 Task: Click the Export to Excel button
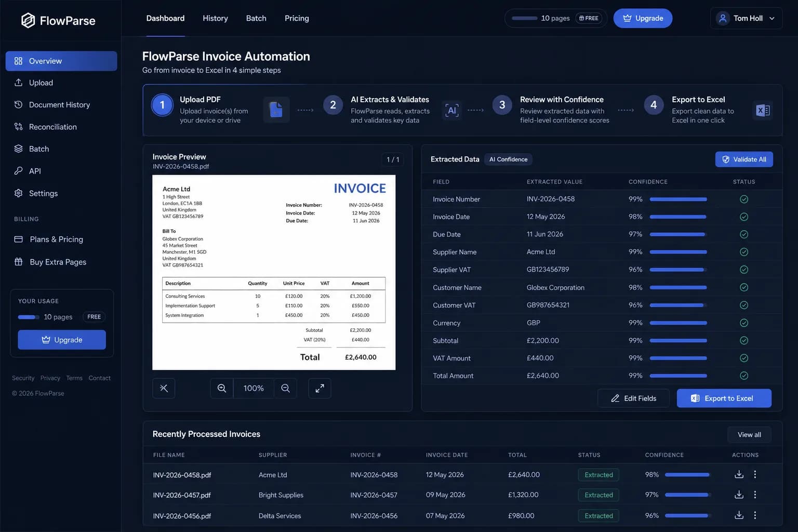(724, 398)
